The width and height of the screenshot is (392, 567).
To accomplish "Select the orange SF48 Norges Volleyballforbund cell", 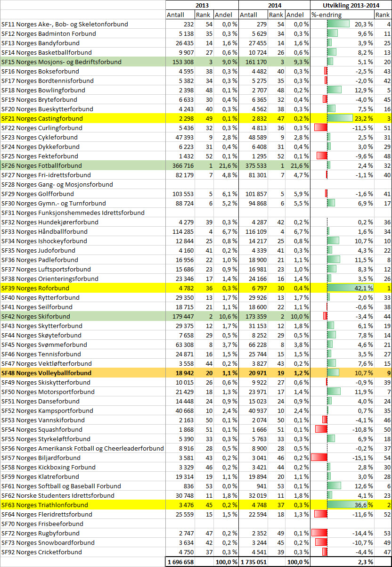I will click(46, 373).
